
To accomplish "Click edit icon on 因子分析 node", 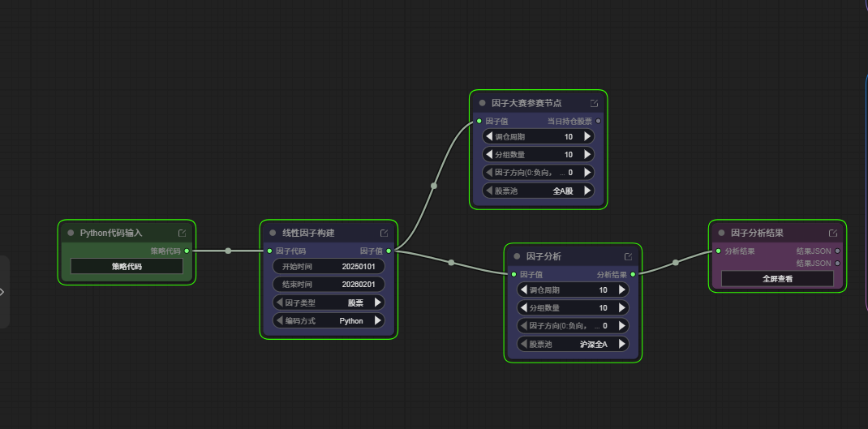I will 629,256.
